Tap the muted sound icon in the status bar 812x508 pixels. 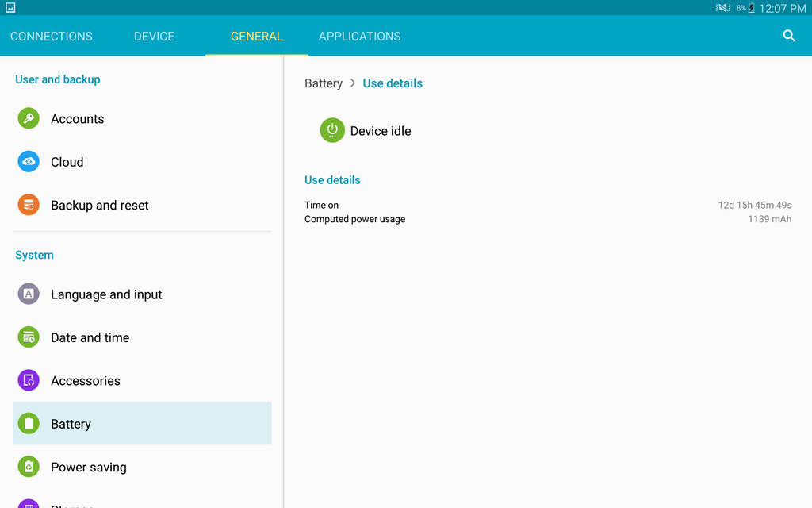[723, 8]
